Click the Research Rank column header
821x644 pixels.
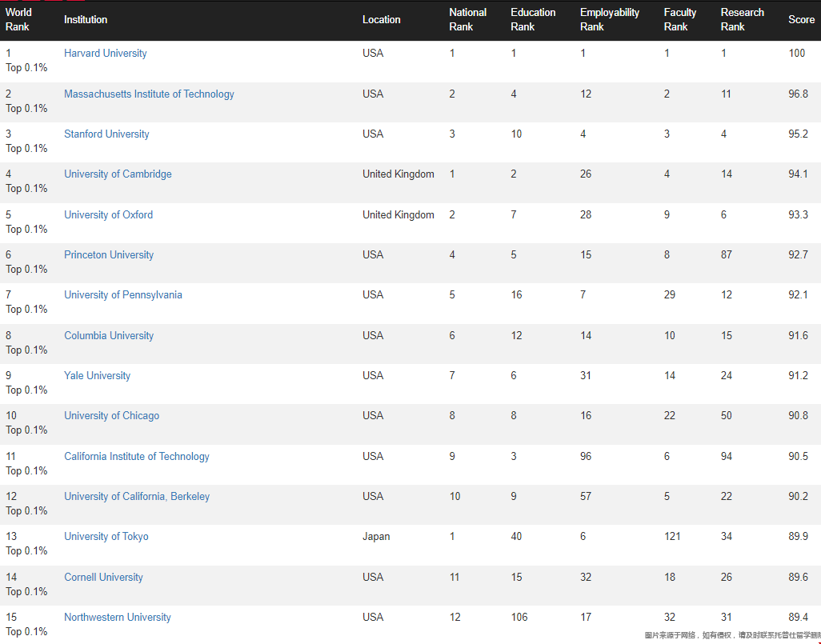pos(742,20)
